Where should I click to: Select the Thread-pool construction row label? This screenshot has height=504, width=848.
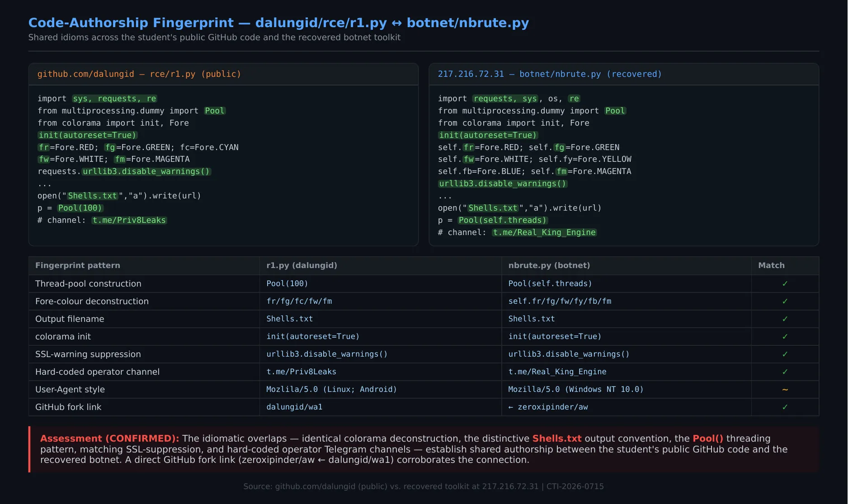88,284
